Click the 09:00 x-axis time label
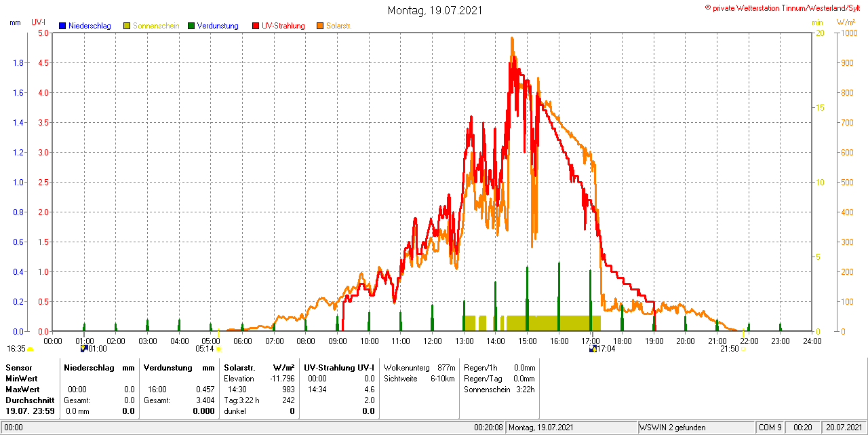This screenshot has width=868, height=435. (x=337, y=341)
